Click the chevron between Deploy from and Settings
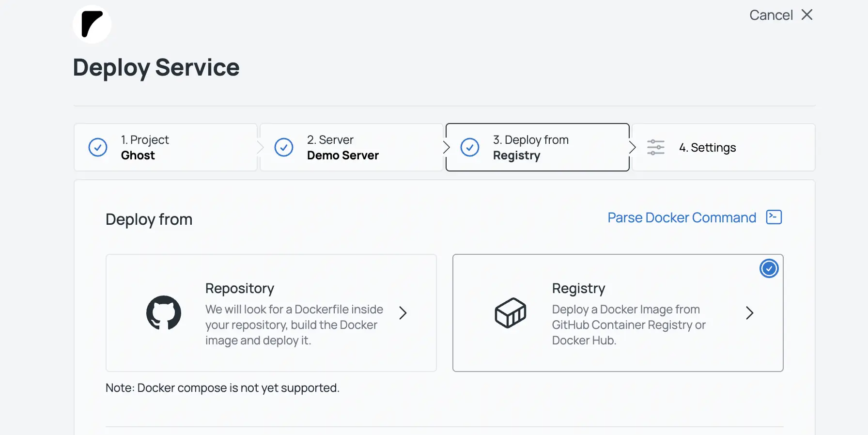The image size is (868, 435). coord(632,147)
